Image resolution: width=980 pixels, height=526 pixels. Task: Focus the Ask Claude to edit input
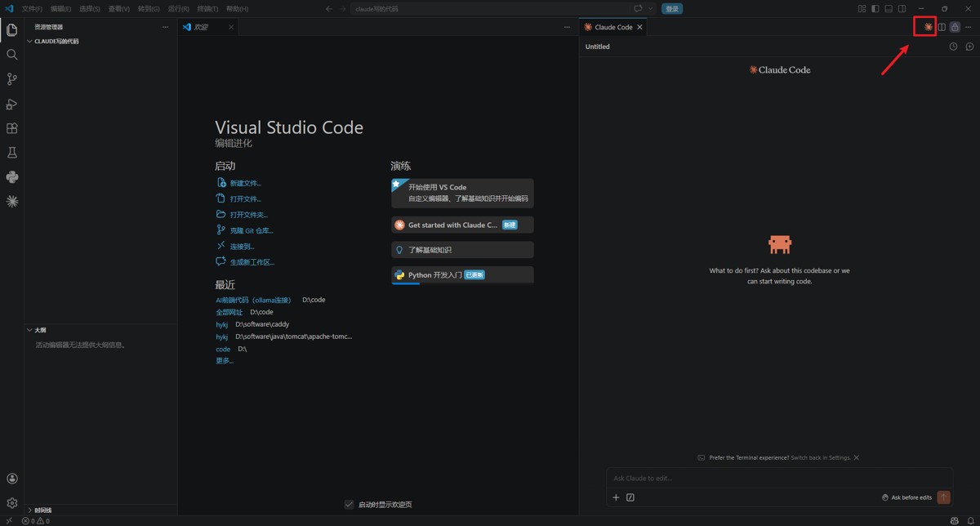tap(779, 478)
